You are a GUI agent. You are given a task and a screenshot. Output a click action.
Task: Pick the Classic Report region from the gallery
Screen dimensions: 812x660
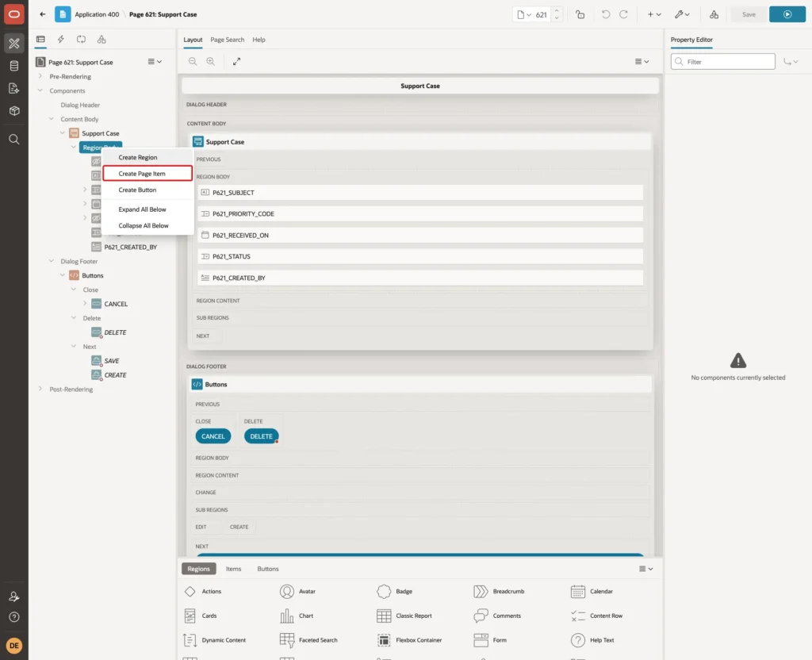coord(404,616)
